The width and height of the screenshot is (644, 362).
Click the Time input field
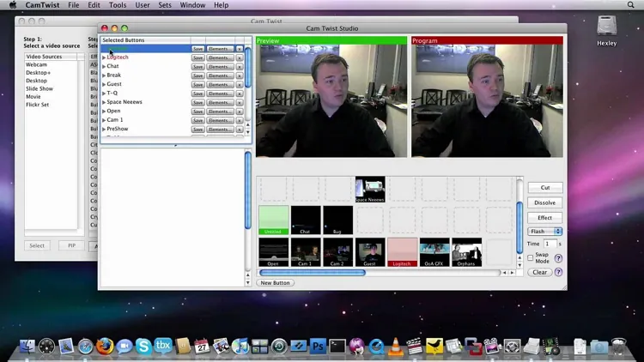pyautogui.click(x=550, y=244)
